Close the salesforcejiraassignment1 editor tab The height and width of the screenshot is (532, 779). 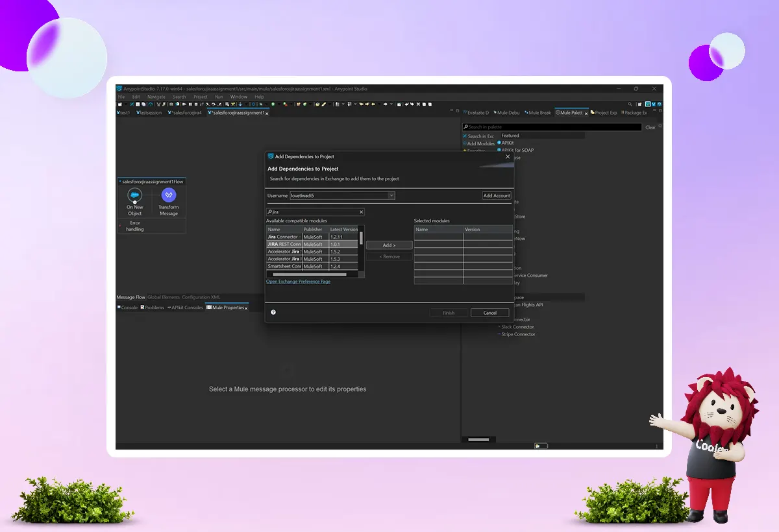267,114
